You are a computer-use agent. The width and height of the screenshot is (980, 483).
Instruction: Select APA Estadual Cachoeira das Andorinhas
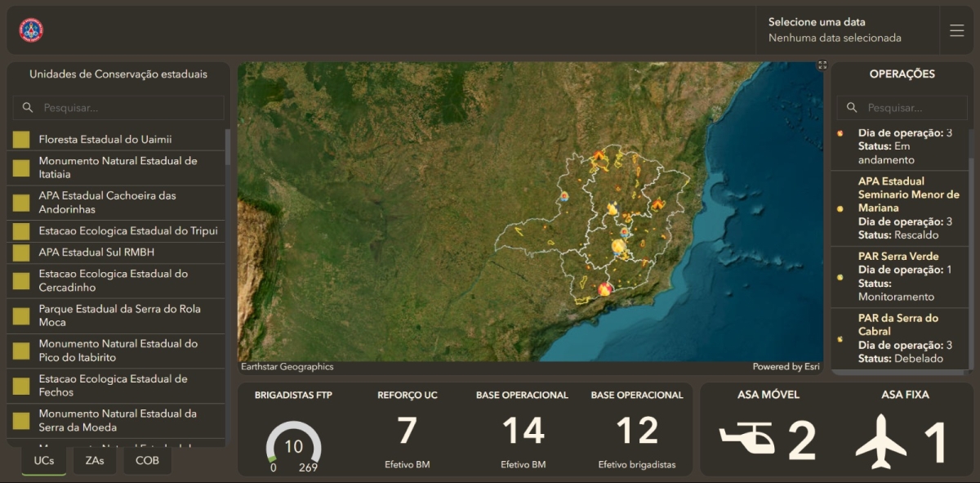[116, 203]
